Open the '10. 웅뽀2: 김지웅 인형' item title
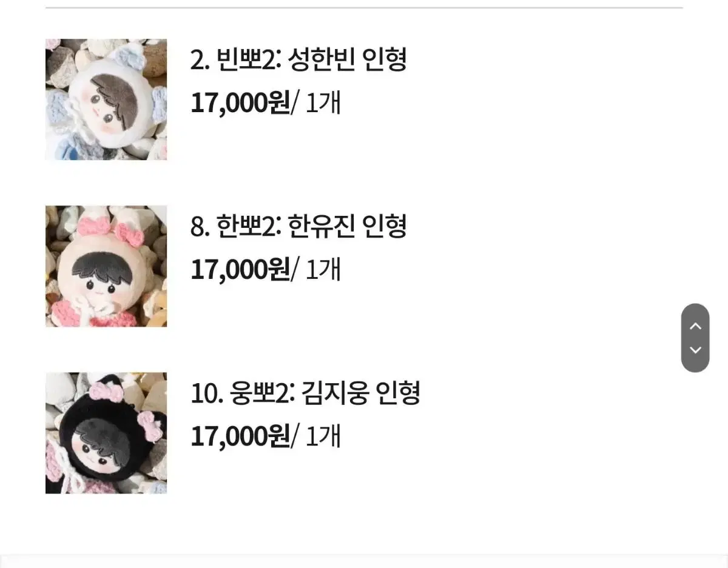Viewport: 728px width, 568px height. [x=305, y=393]
